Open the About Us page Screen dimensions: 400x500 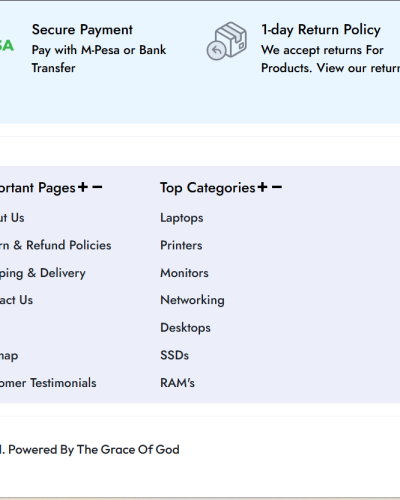12,218
